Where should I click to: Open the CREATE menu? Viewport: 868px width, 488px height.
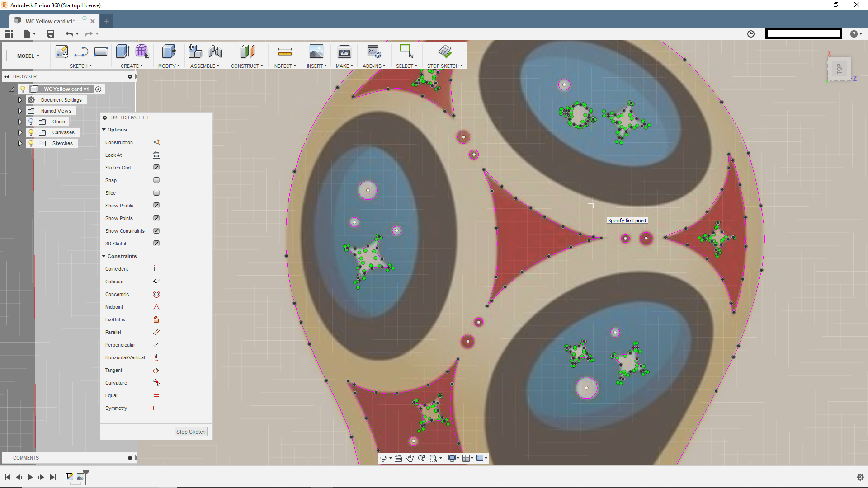point(132,66)
